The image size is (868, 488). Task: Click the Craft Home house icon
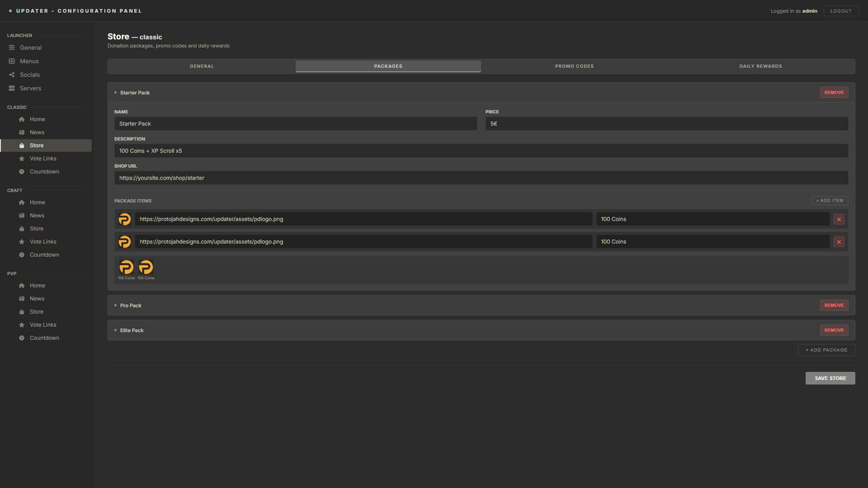pos(22,202)
